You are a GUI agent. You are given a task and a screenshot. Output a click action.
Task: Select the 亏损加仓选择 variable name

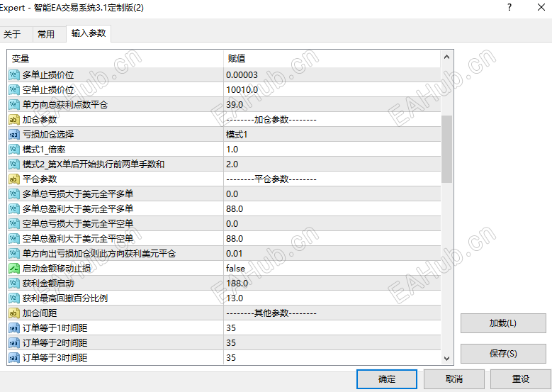[48, 134]
